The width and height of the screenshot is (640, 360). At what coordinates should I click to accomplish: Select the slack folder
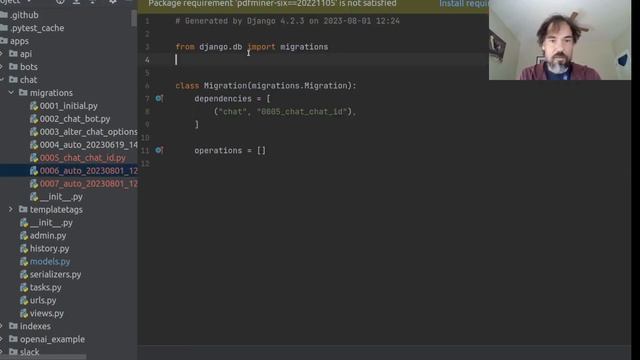tap(29, 352)
